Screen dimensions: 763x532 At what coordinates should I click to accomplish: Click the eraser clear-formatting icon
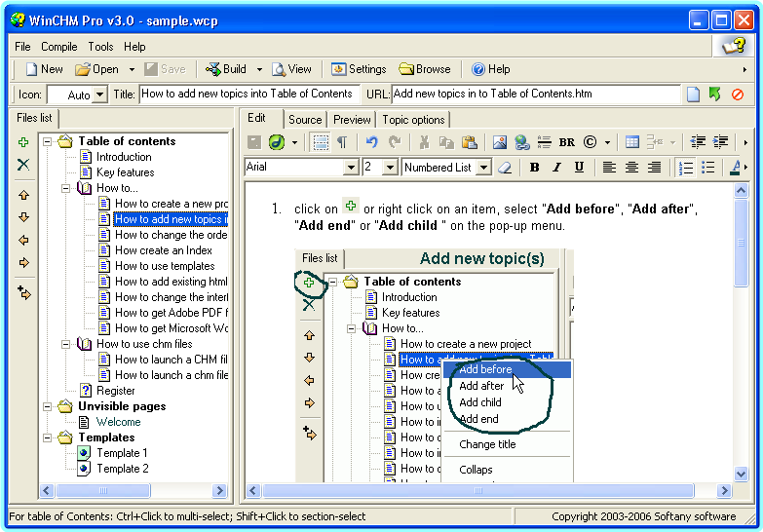coord(505,168)
